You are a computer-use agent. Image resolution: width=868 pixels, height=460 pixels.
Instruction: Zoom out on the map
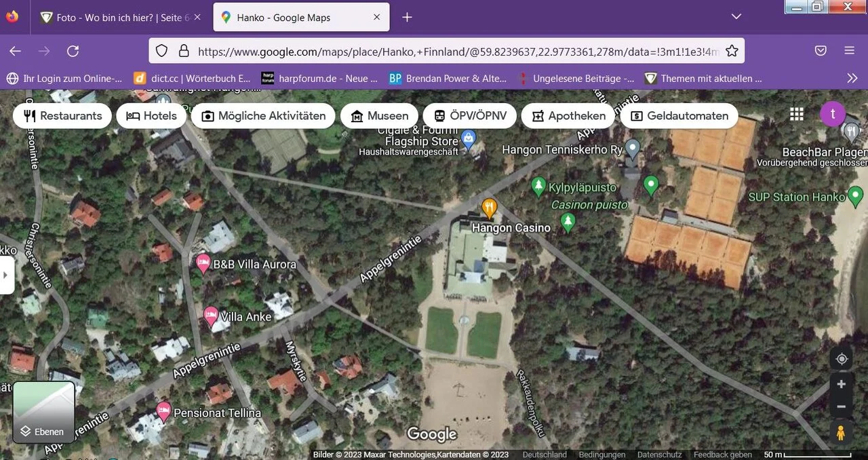pyautogui.click(x=842, y=407)
